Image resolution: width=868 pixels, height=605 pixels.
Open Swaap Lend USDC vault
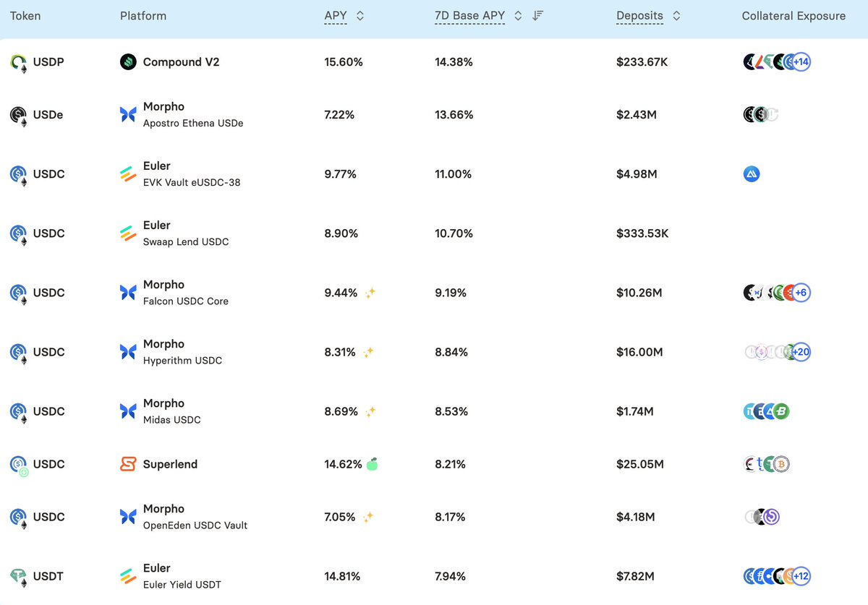186,241
